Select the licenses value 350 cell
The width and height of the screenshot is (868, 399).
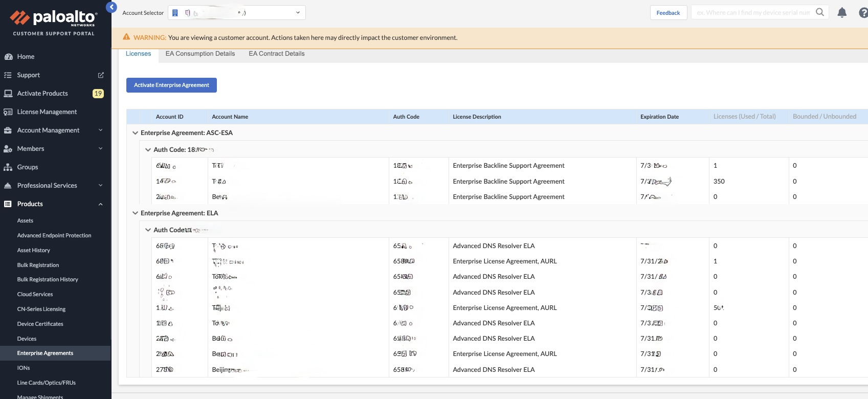[719, 182]
